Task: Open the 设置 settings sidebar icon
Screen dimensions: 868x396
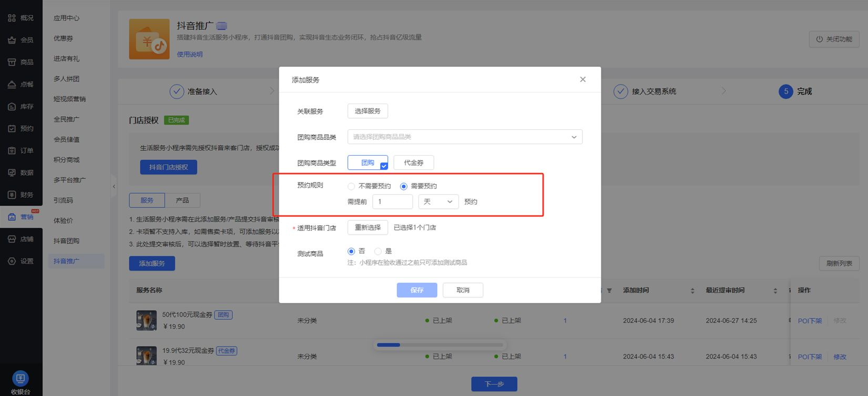Action: coord(12,261)
